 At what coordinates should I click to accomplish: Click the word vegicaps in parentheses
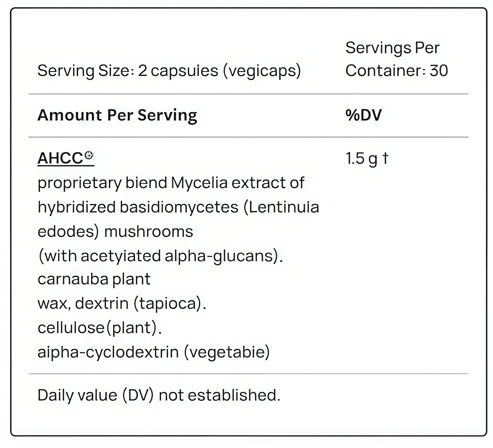click(262, 71)
